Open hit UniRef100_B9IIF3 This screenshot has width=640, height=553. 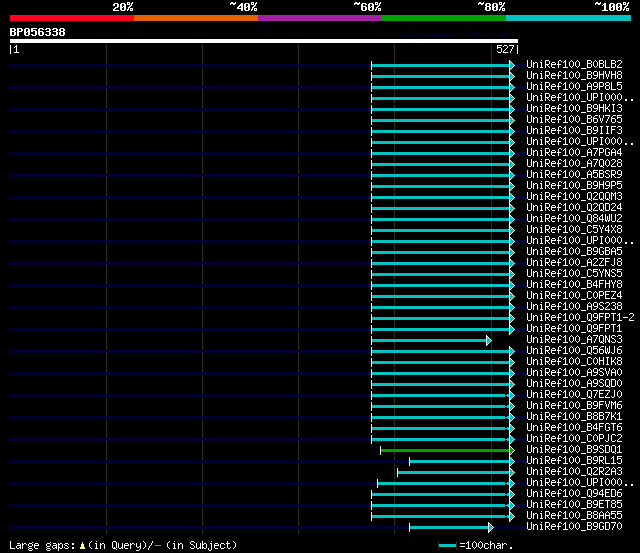(574, 131)
